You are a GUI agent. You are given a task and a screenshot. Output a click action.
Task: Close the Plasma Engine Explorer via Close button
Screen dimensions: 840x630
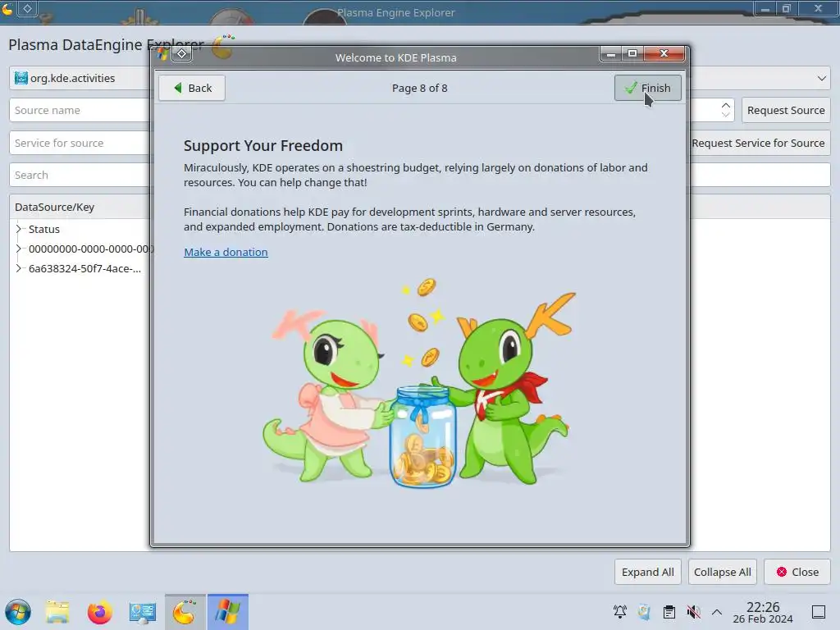[x=797, y=572]
